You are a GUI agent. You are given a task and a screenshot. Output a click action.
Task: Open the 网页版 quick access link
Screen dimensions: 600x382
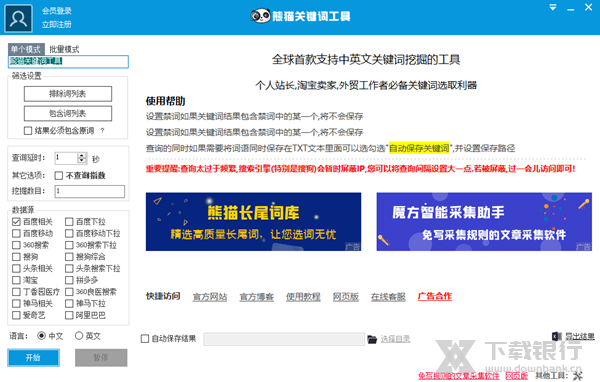click(346, 297)
